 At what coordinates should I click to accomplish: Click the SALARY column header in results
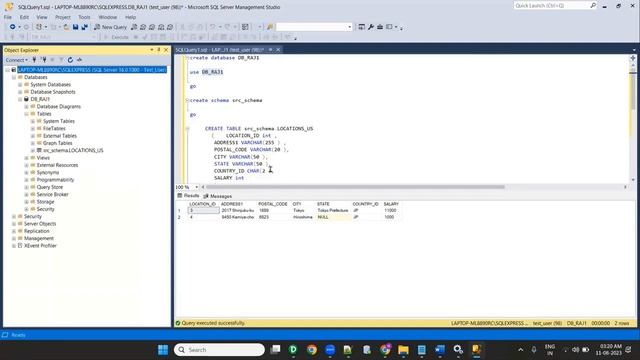click(391, 204)
